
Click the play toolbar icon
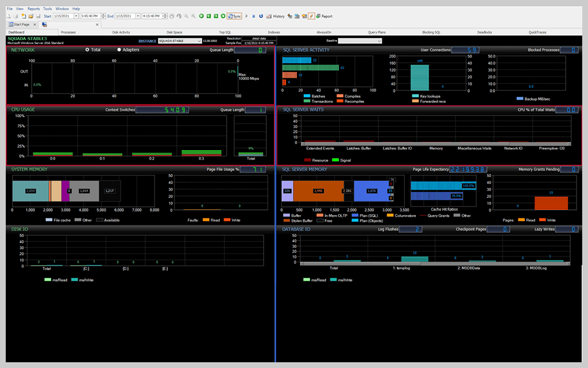(x=246, y=16)
